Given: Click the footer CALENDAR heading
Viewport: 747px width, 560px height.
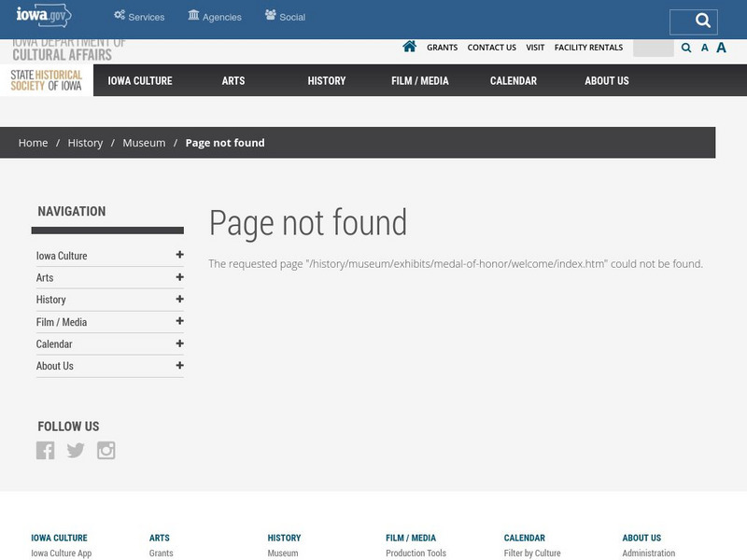Looking at the screenshot, I should tap(525, 538).
